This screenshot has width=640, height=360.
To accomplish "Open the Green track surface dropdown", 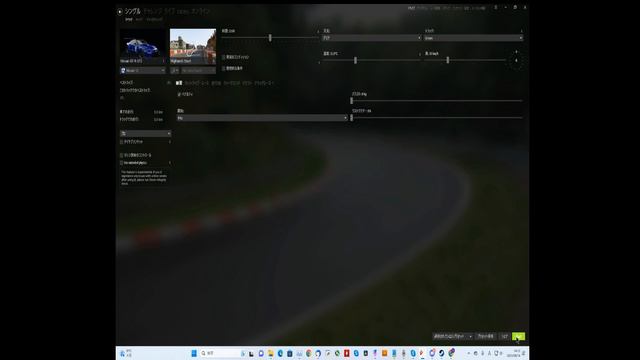I will [x=473, y=38].
